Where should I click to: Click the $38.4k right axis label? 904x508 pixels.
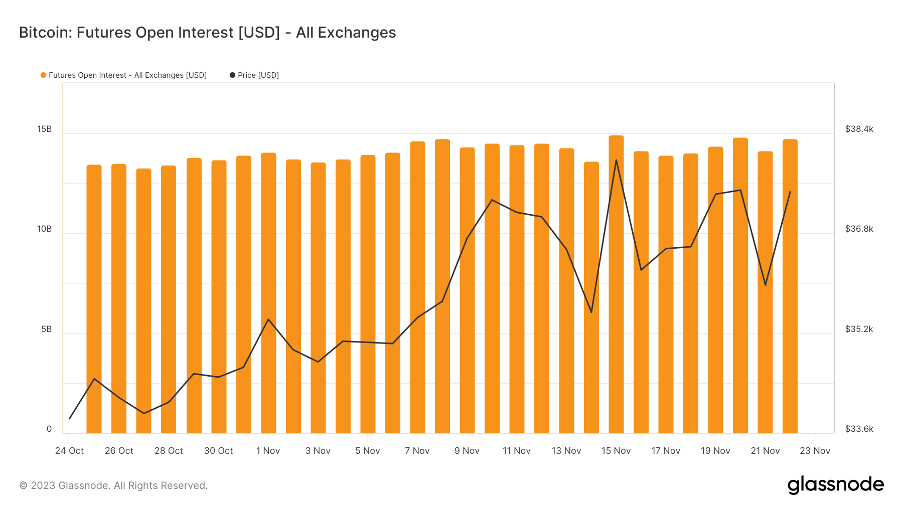859,130
